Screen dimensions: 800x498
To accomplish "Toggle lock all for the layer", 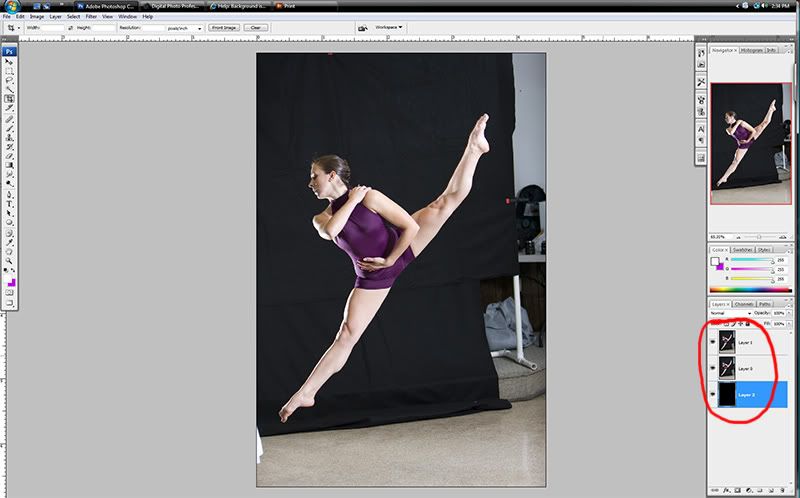I will 747,324.
